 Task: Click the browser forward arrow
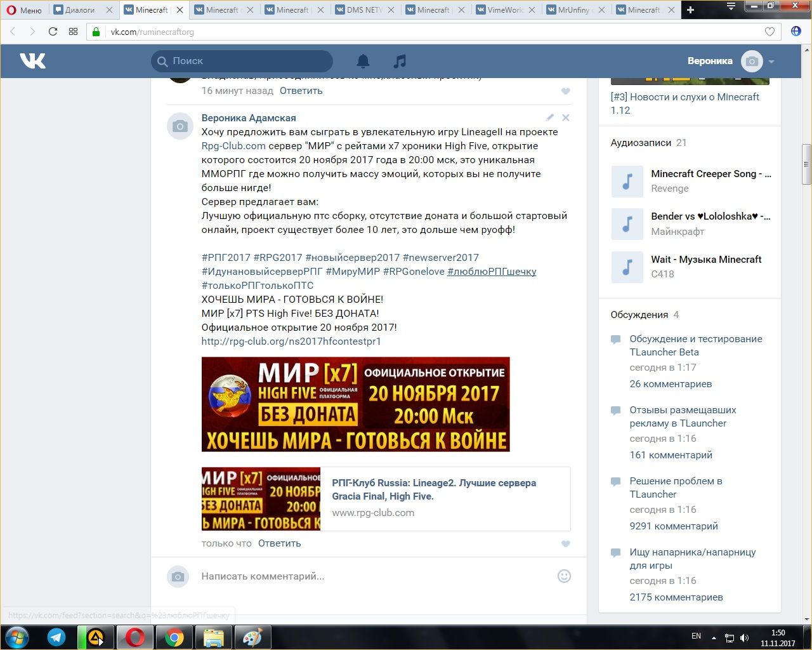[32, 32]
